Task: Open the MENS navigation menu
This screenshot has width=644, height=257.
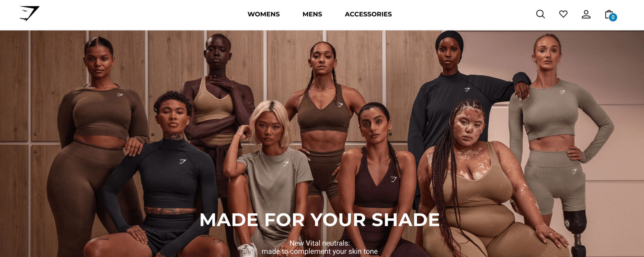Action: (x=312, y=14)
